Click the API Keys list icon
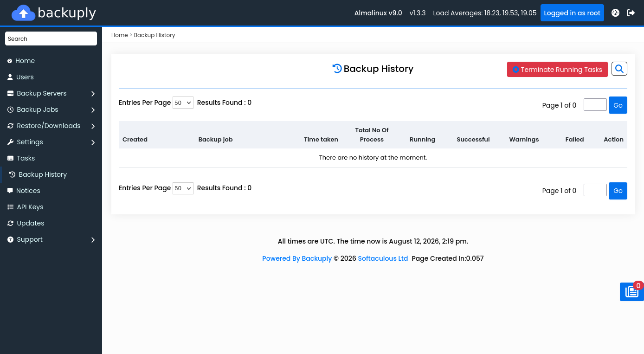The width and height of the screenshot is (644, 354). tap(10, 207)
